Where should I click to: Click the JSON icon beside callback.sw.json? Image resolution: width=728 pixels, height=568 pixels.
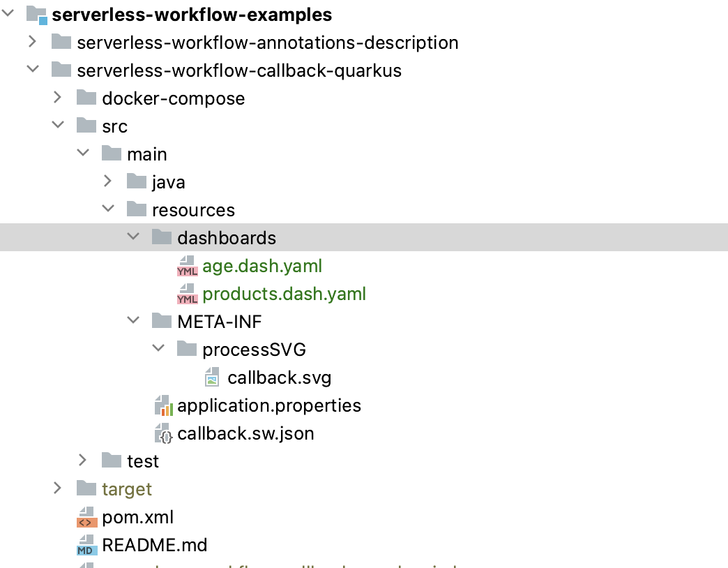(x=162, y=433)
